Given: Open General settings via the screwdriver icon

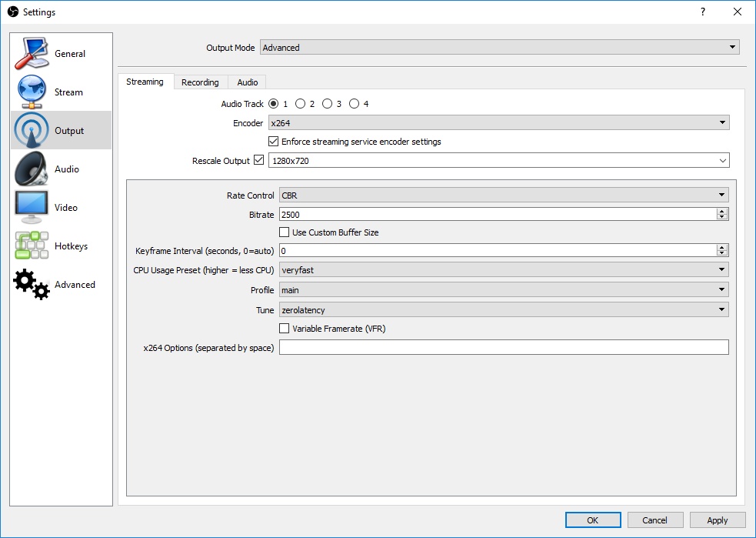Looking at the screenshot, I should point(32,53).
